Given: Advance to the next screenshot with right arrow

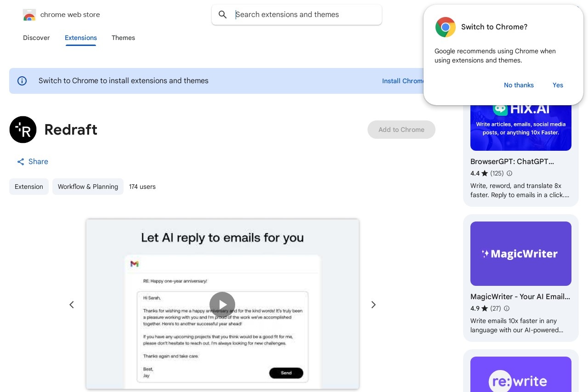Looking at the screenshot, I should pos(373,305).
